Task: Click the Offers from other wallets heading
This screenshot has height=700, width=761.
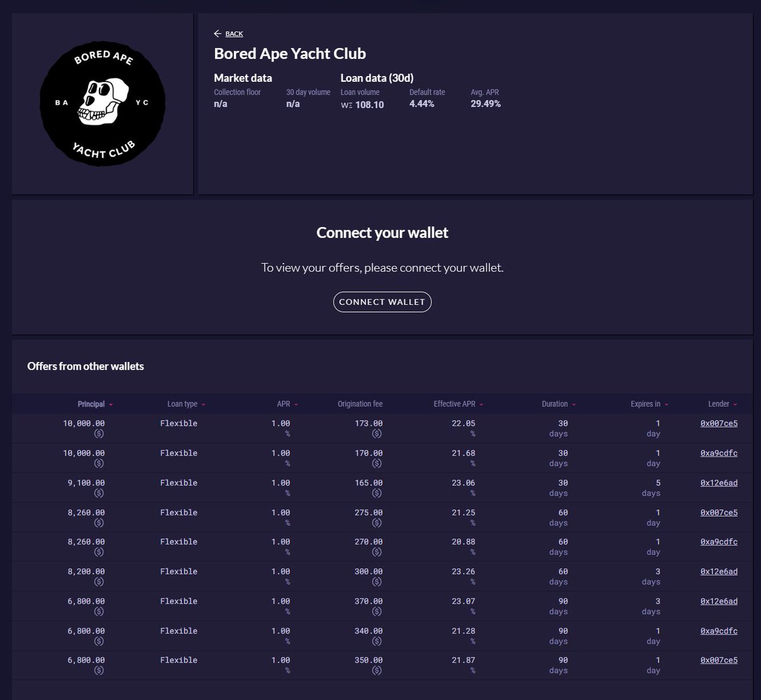Action: [x=86, y=366]
